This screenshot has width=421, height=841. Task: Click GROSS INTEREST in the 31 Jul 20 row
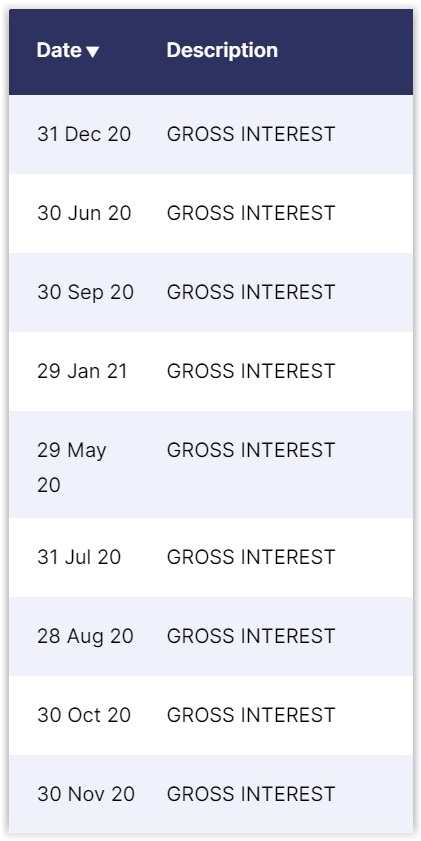tap(251, 557)
